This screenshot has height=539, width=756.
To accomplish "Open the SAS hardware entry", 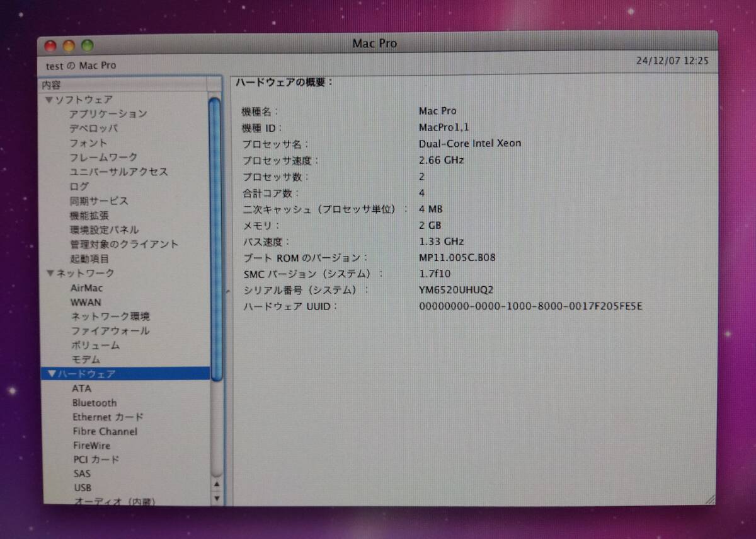I will (82, 473).
